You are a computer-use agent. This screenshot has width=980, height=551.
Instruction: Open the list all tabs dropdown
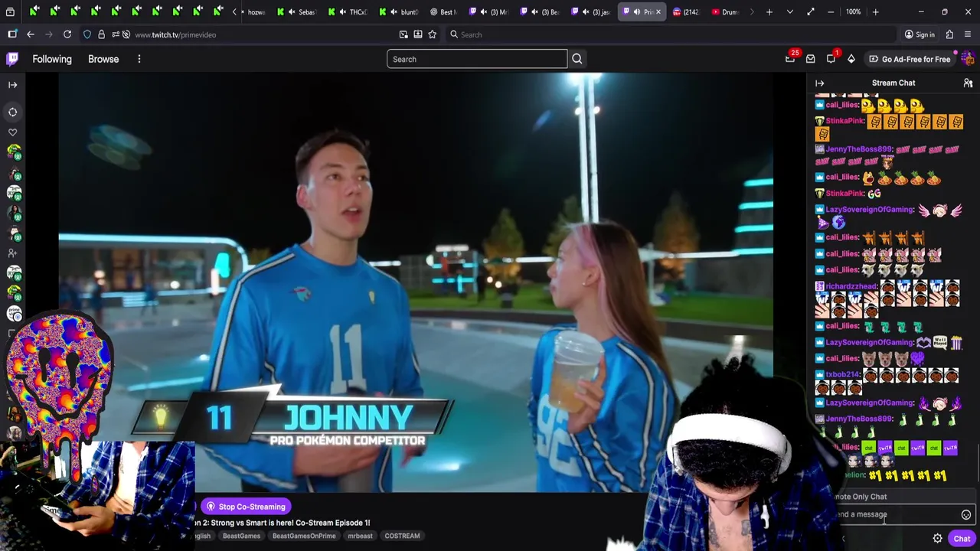coord(789,12)
